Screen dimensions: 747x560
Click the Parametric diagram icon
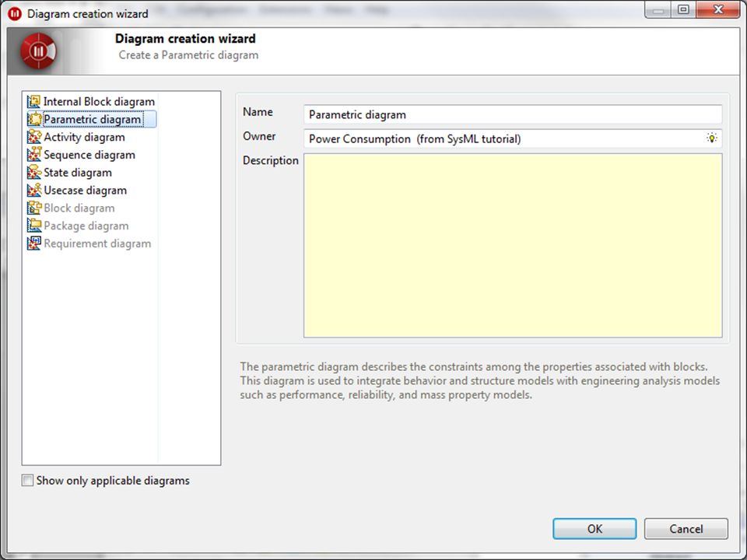(33, 119)
